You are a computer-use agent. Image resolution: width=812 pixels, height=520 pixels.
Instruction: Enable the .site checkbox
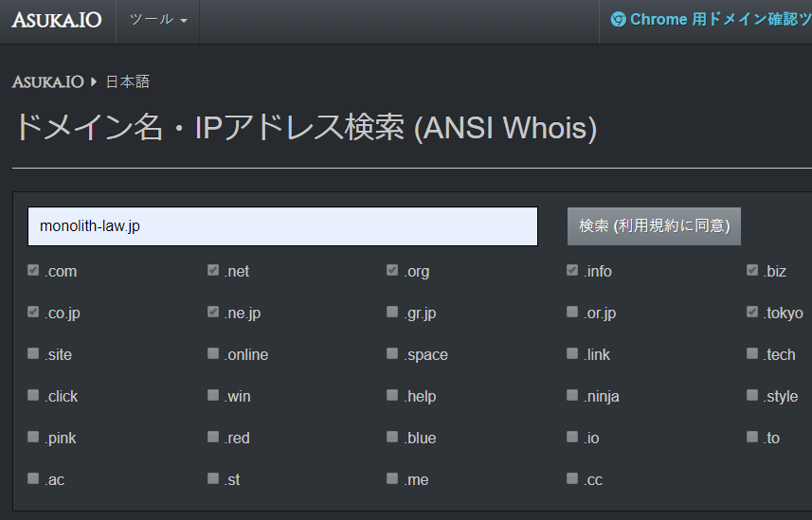(33, 353)
